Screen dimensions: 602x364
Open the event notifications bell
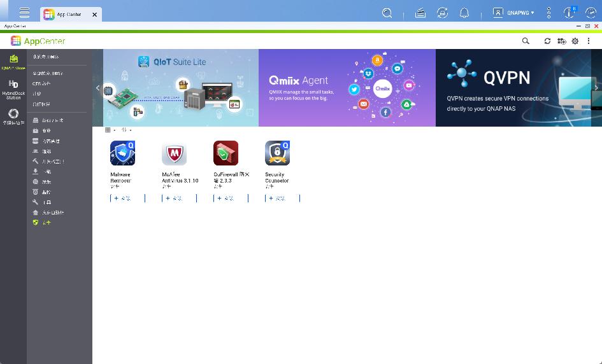pos(464,13)
